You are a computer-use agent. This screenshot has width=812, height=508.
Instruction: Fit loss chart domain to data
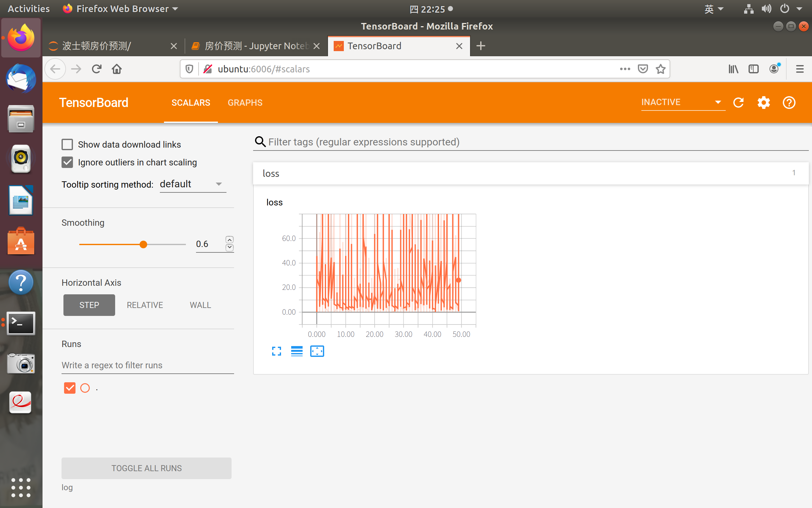317,351
